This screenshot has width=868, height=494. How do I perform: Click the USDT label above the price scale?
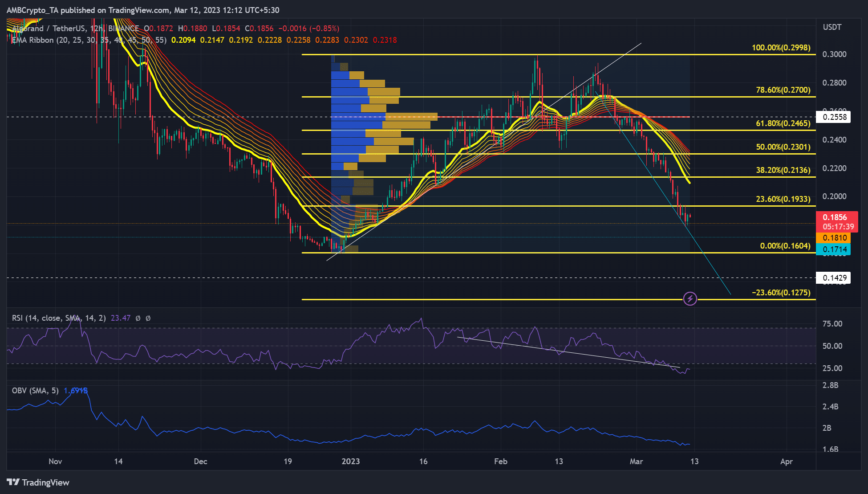coord(831,27)
